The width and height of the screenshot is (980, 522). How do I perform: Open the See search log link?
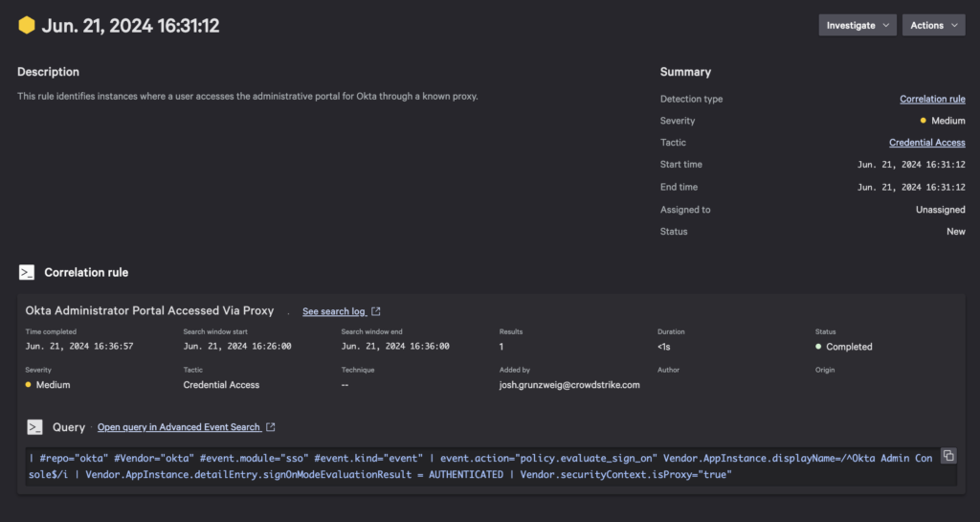click(x=334, y=311)
